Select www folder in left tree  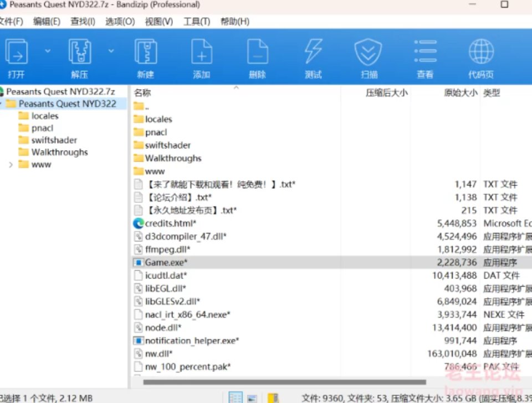(x=41, y=164)
